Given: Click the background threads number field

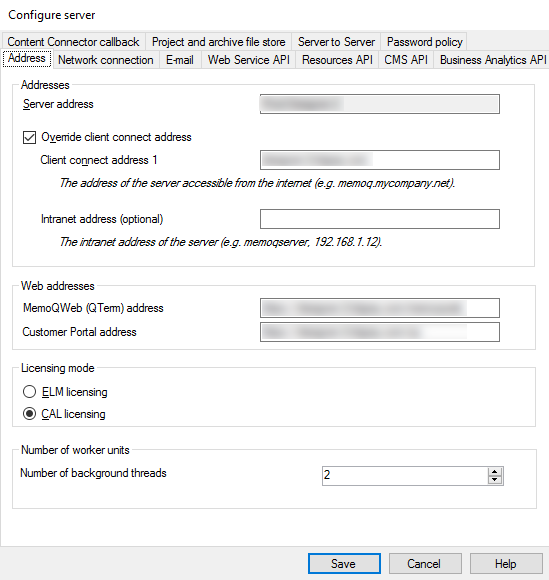Looking at the screenshot, I should (405, 476).
